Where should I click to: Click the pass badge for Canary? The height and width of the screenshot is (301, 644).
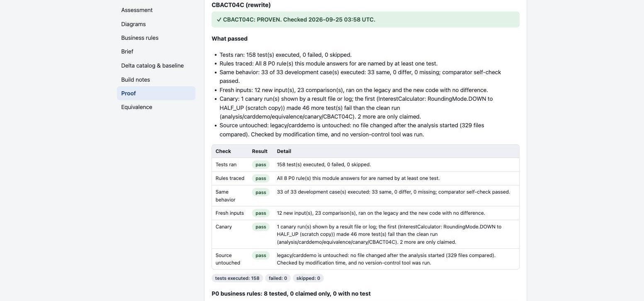coord(261,227)
